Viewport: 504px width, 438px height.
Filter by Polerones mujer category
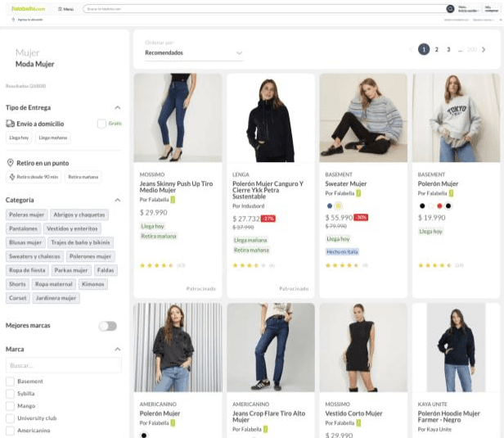coord(90,256)
